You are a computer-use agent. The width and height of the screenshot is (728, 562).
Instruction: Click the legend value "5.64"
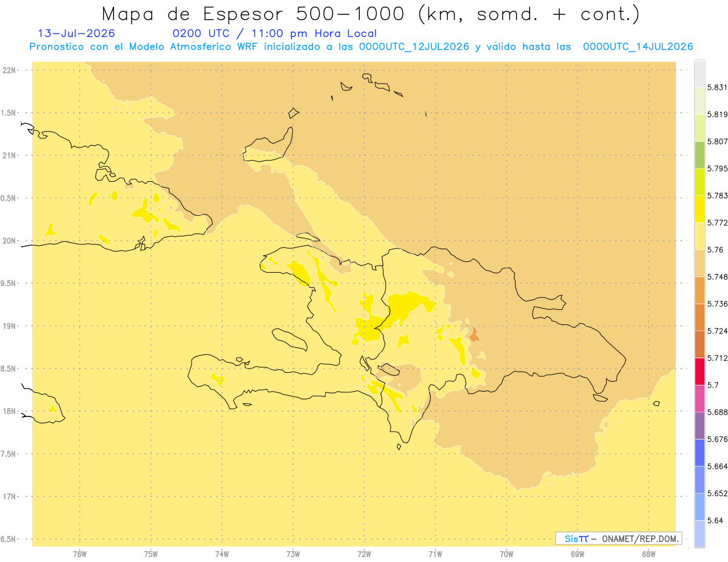click(x=715, y=520)
